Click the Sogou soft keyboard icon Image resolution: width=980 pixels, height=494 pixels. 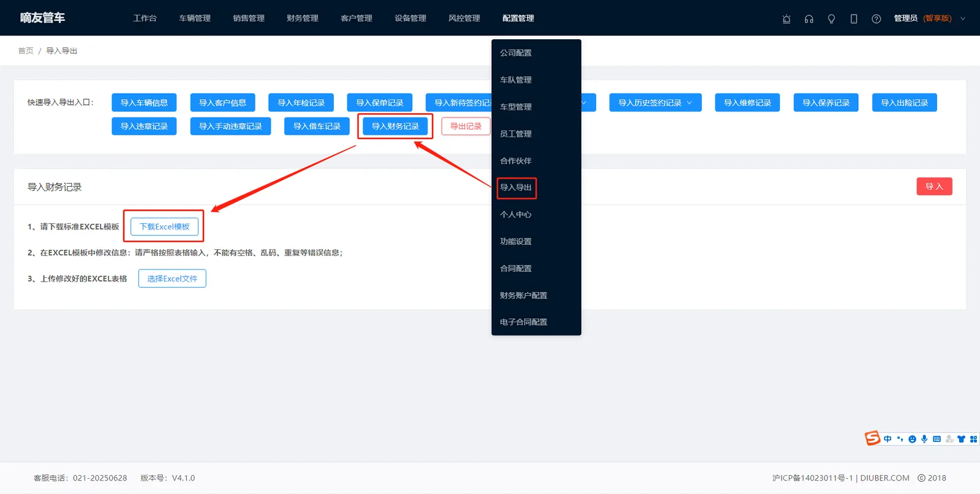(x=937, y=439)
